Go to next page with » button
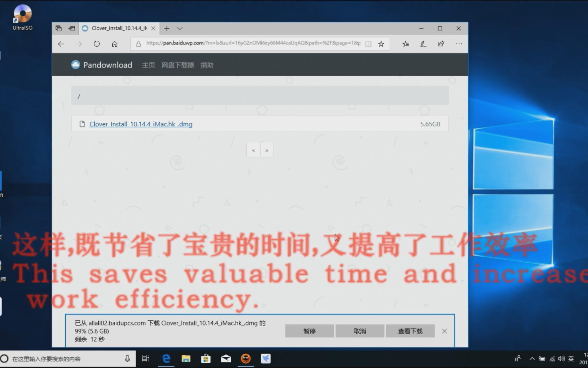 267,150
